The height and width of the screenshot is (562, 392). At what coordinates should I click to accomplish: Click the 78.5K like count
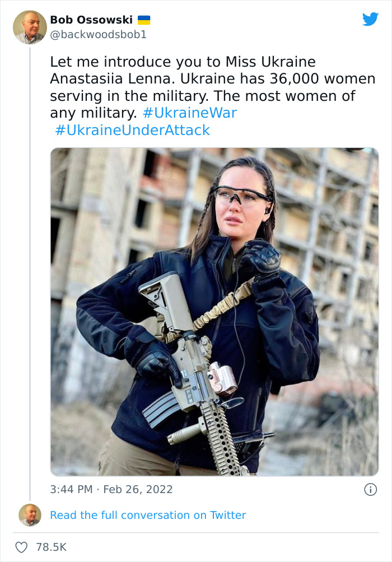coord(52,547)
